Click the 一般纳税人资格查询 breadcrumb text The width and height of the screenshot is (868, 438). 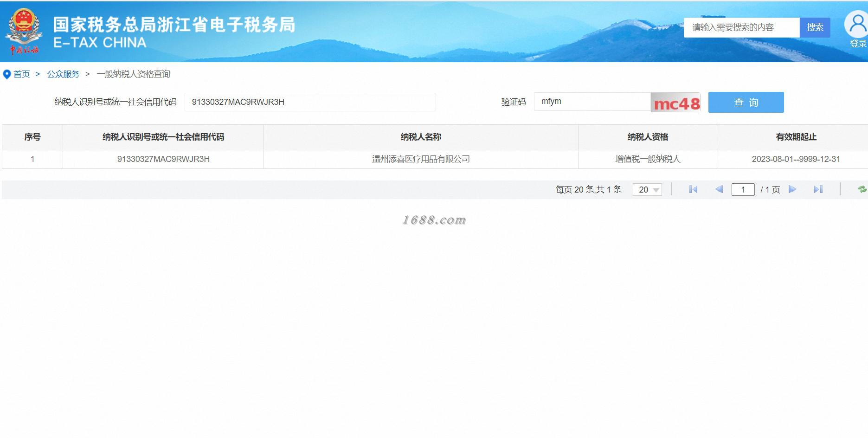(x=134, y=74)
